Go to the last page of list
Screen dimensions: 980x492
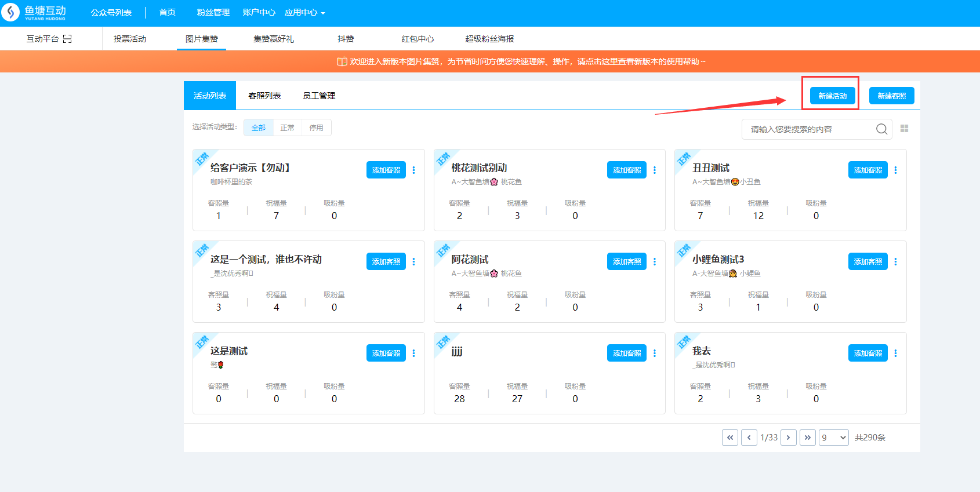(x=807, y=438)
